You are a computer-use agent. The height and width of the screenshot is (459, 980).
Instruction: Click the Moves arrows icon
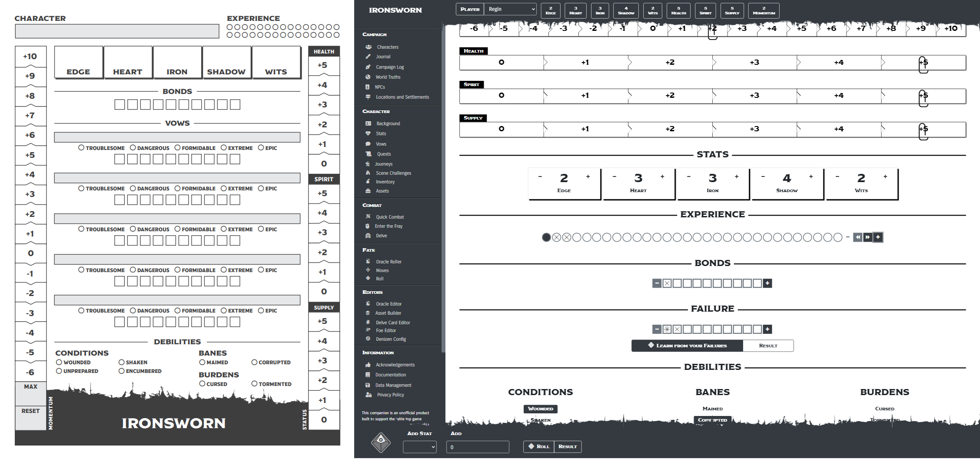click(x=368, y=270)
